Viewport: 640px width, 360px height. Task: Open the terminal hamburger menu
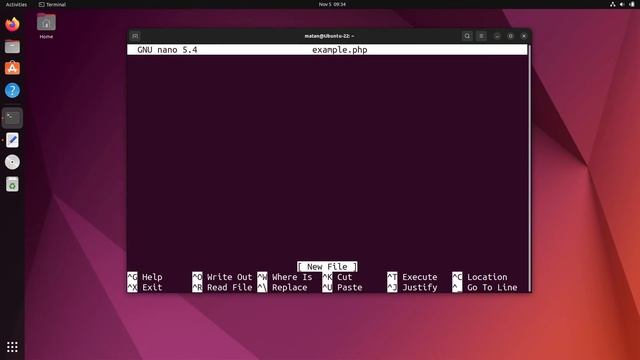click(x=482, y=36)
